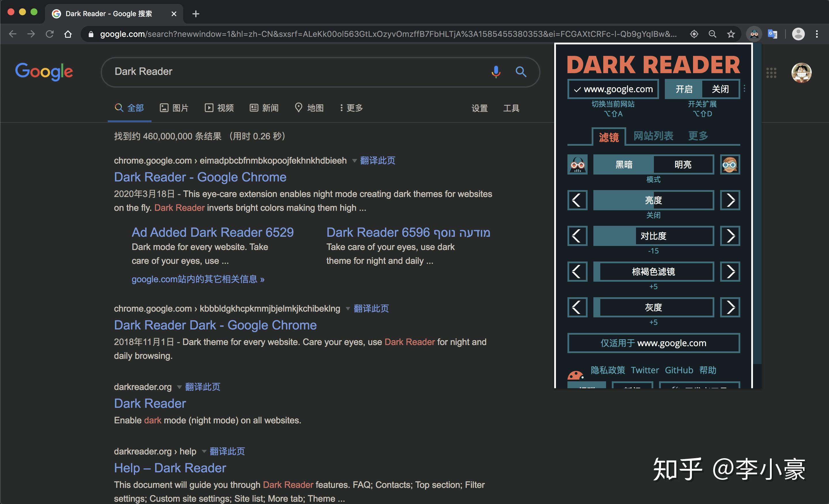Image resolution: width=829 pixels, height=504 pixels.
Task: Toggle www.google.com site checkbox
Action: [613, 89]
